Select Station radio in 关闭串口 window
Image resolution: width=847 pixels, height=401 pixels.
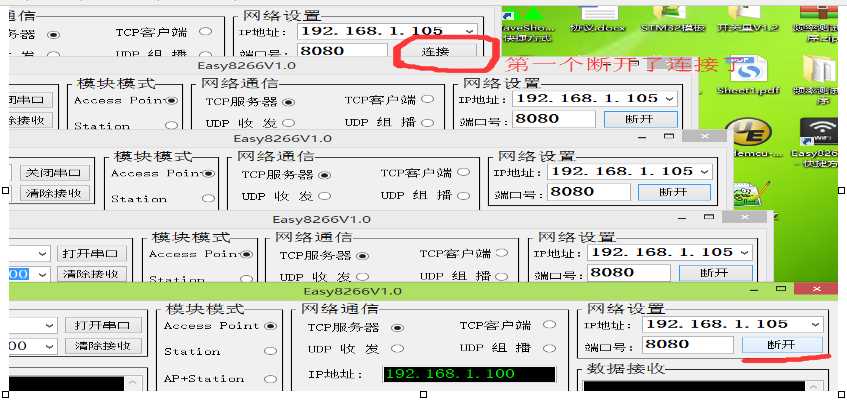pyautogui.click(x=208, y=198)
